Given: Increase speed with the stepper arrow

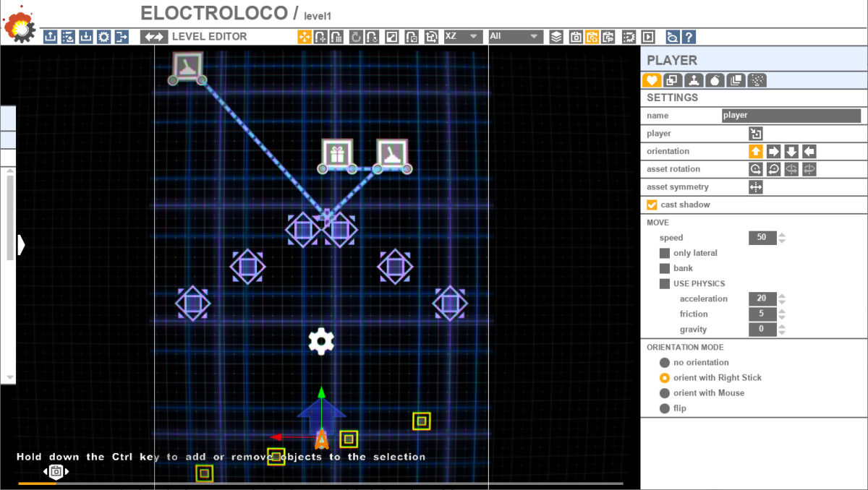Looking at the screenshot, I should 781,235.
